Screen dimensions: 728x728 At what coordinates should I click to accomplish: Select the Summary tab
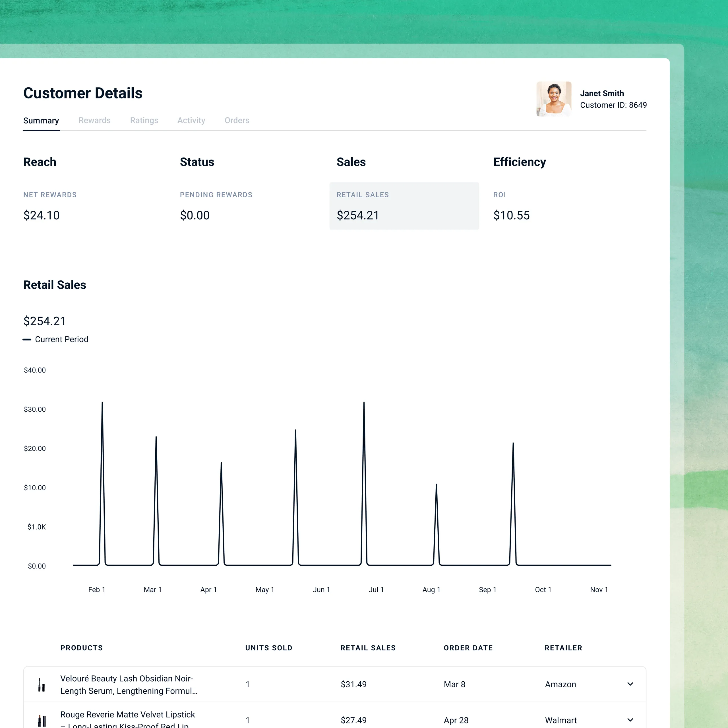[41, 121]
